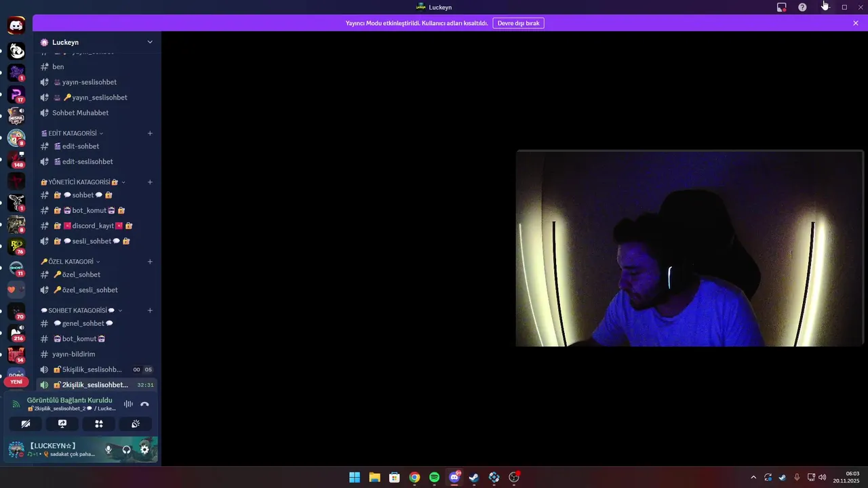Open the edit-sohbet text channel
The height and width of the screenshot is (488, 868).
click(x=97, y=146)
